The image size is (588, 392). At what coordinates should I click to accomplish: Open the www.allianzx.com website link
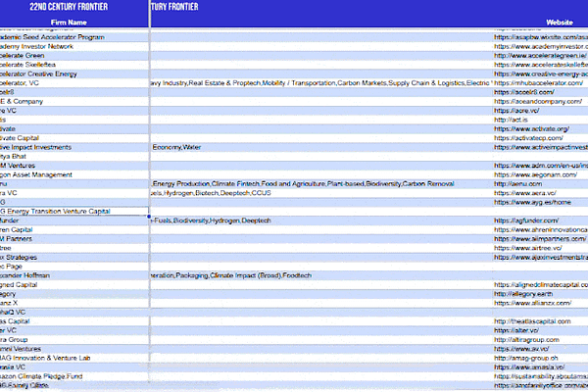tap(533, 303)
